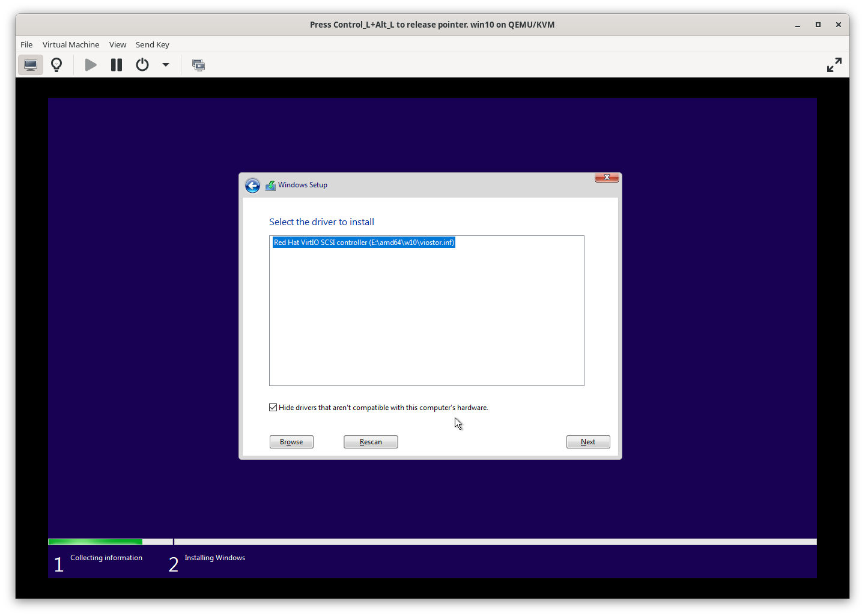Click Next to install the driver
The width and height of the screenshot is (865, 616).
(588, 442)
